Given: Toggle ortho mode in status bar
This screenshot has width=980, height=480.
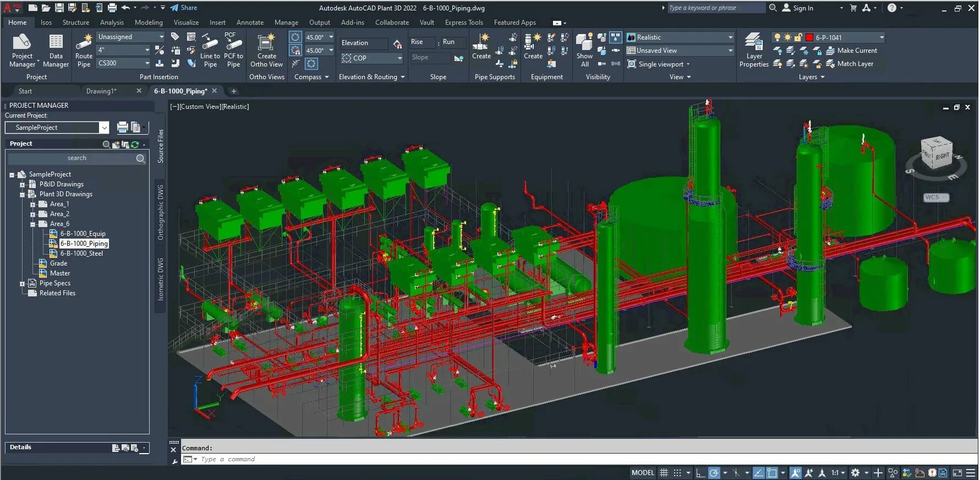Looking at the screenshot, I should tap(700, 473).
